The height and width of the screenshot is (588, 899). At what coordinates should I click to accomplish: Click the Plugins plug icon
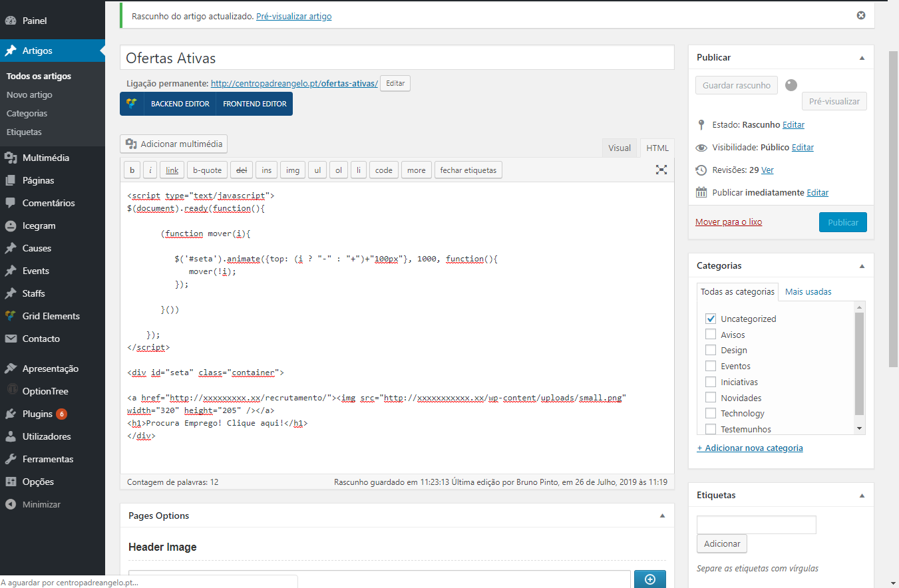point(11,414)
